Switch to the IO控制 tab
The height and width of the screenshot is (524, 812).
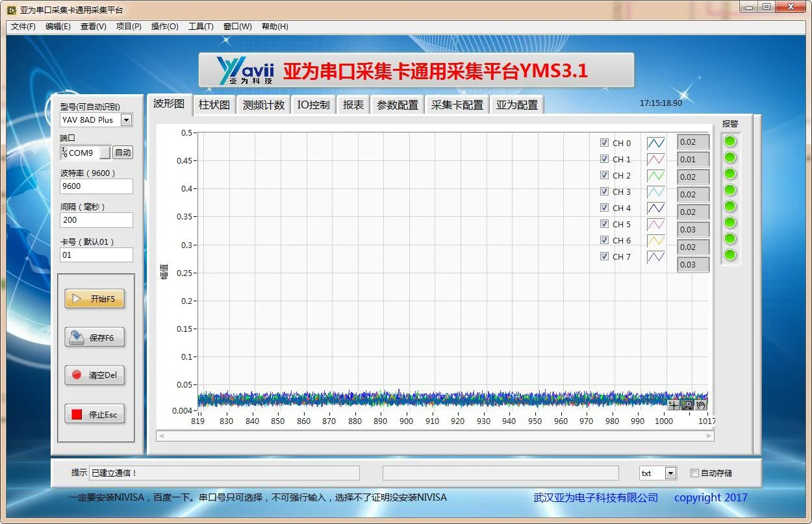point(313,105)
